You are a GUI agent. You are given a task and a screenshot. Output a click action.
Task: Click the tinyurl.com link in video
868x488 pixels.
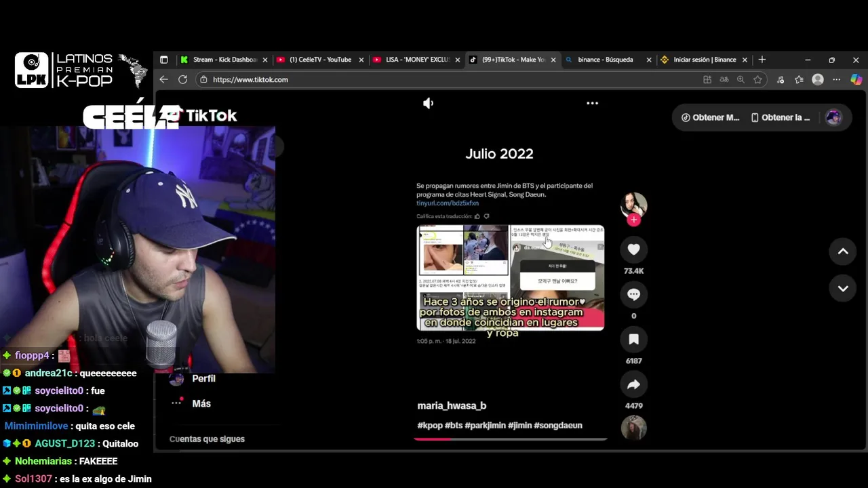point(448,203)
